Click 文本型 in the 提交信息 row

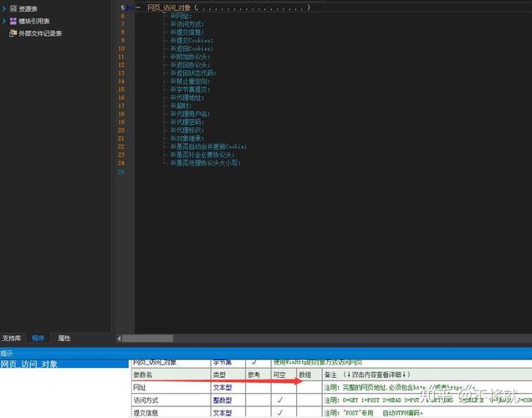228,413
